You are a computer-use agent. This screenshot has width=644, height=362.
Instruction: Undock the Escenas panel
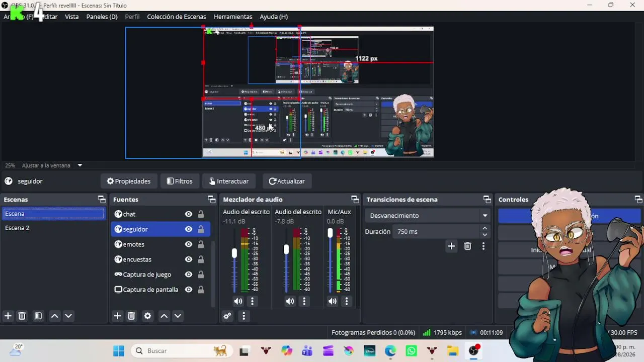[102, 200]
